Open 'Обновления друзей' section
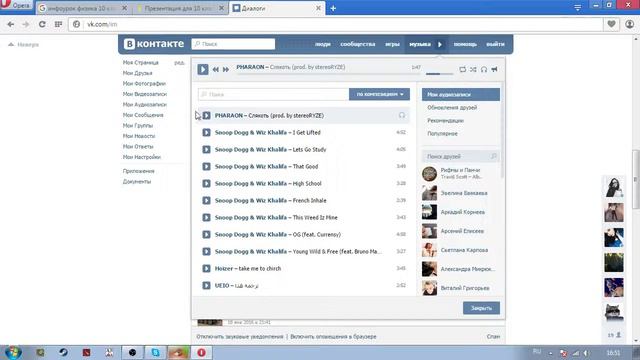The height and width of the screenshot is (360, 640). tap(452, 108)
